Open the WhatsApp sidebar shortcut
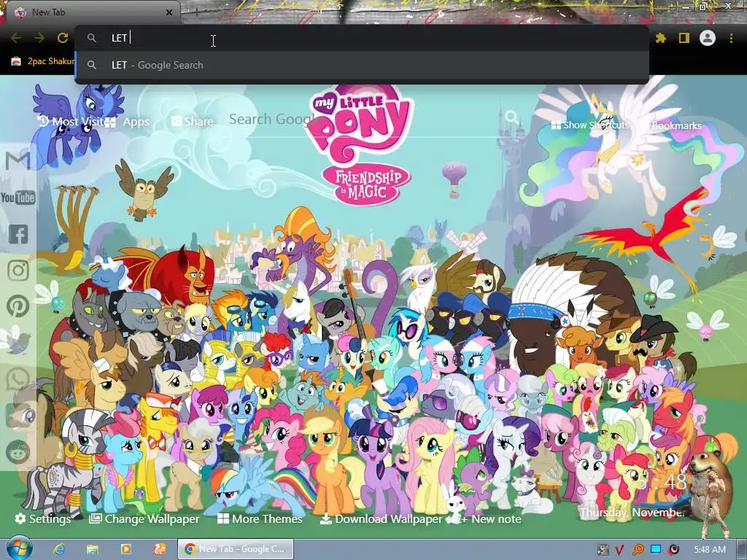This screenshot has width=747, height=560. (x=18, y=379)
